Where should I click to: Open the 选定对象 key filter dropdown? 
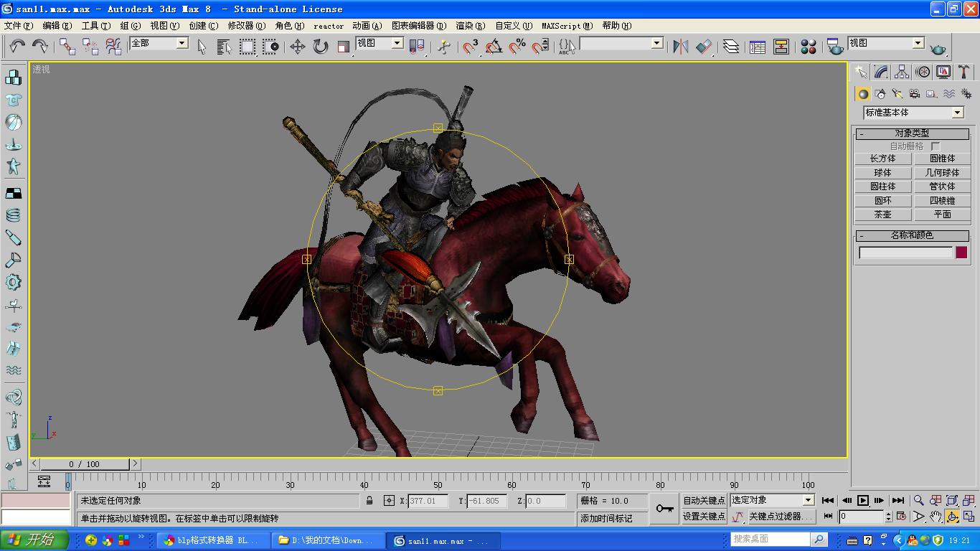pos(808,500)
